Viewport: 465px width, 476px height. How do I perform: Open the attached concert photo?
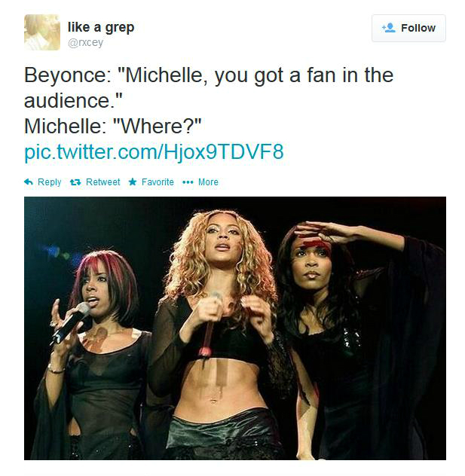click(235, 328)
